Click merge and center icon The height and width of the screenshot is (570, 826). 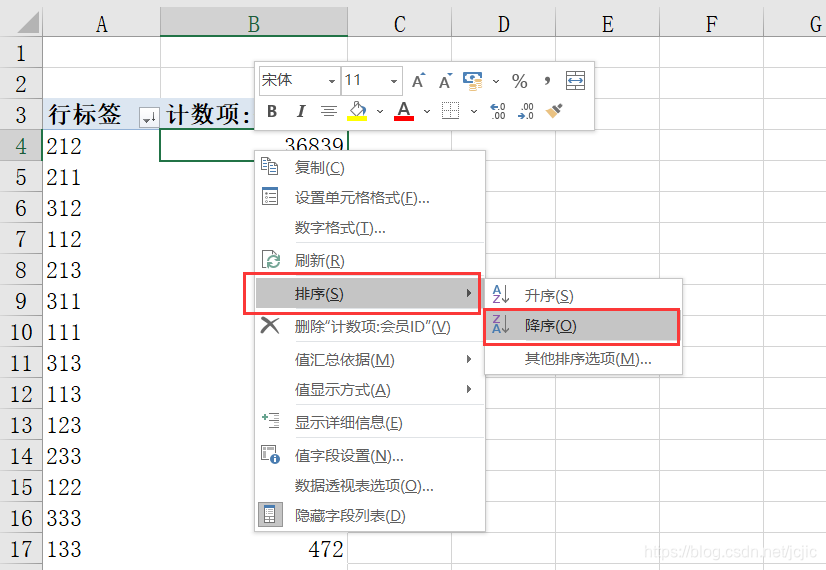575,81
